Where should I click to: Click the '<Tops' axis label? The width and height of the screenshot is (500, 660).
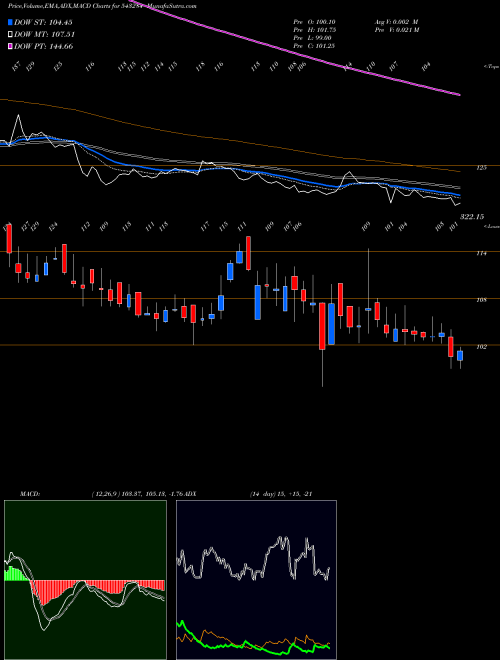pos(491,67)
